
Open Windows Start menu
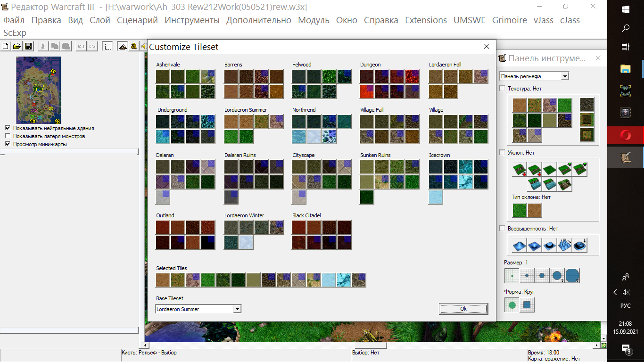click(x=626, y=9)
